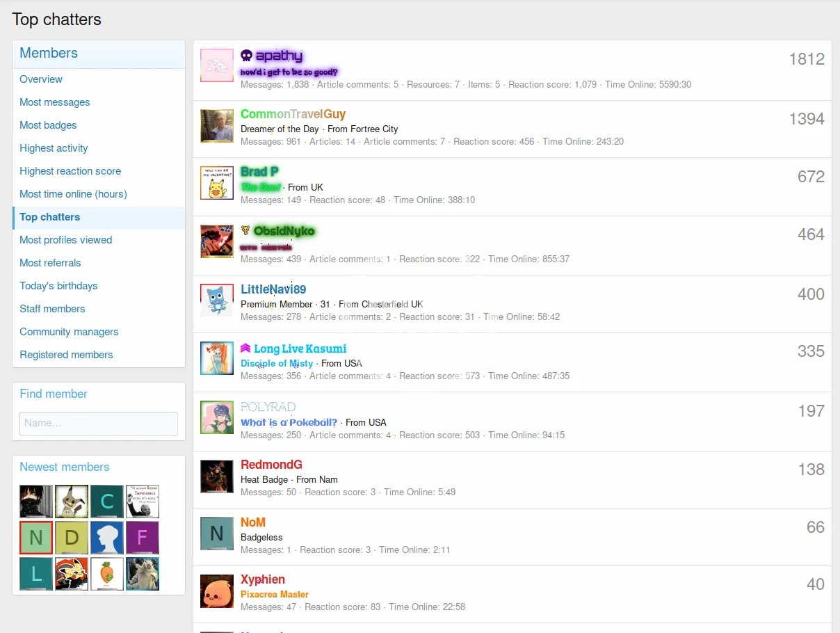The width and height of the screenshot is (840, 633).
Task: Click the POLYRAD username
Action: [x=268, y=407]
